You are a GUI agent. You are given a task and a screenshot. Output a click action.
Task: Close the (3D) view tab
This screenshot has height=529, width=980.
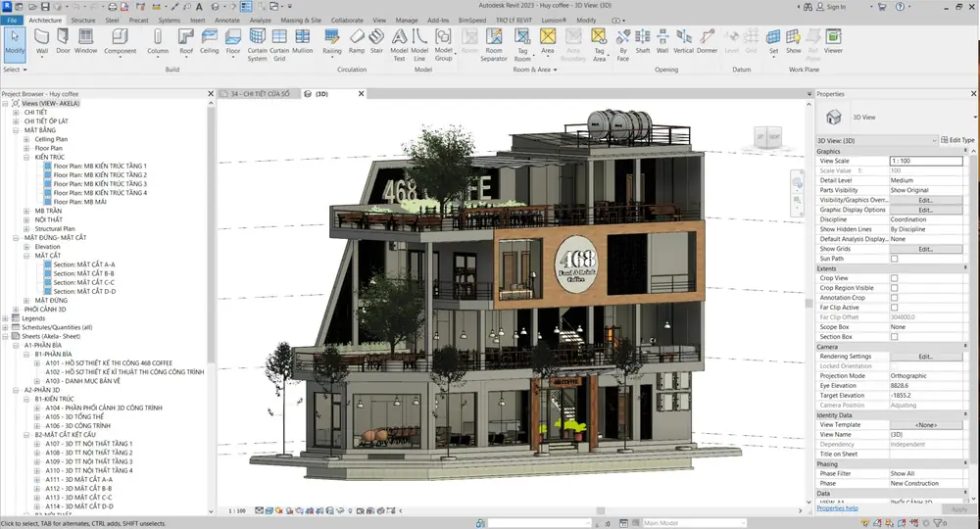click(x=361, y=94)
